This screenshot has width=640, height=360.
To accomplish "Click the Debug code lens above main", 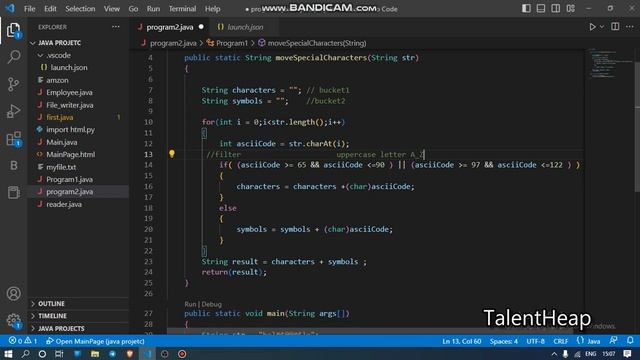I will click(211, 304).
